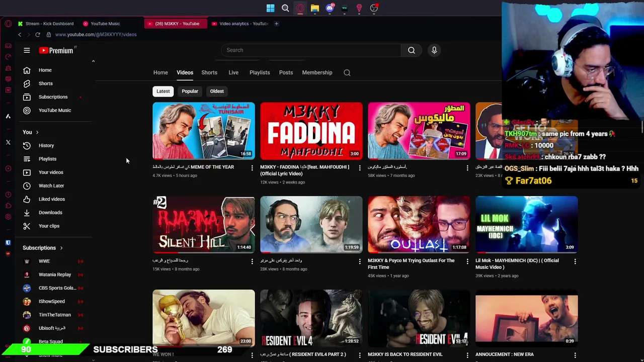
Task: Open the WWE subscription channel
Action: pyautogui.click(x=44, y=261)
